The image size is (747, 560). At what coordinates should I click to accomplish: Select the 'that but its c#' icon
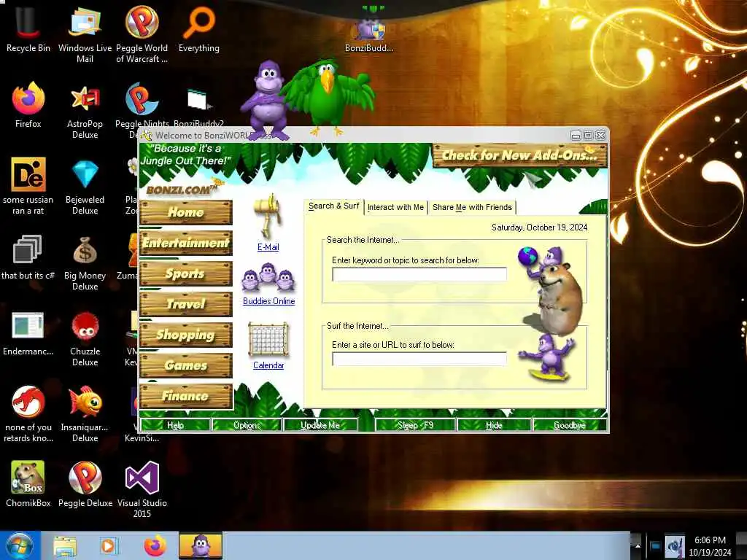click(x=28, y=257)
